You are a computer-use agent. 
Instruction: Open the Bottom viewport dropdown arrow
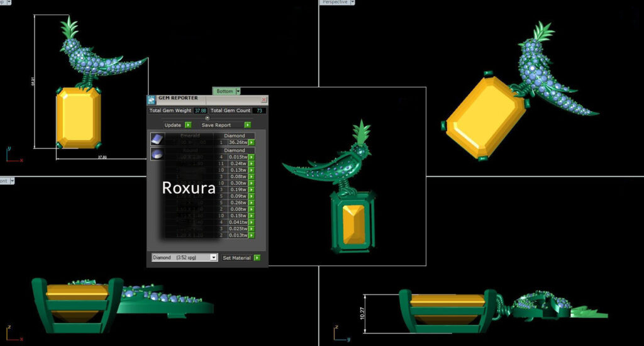point(238,91)
